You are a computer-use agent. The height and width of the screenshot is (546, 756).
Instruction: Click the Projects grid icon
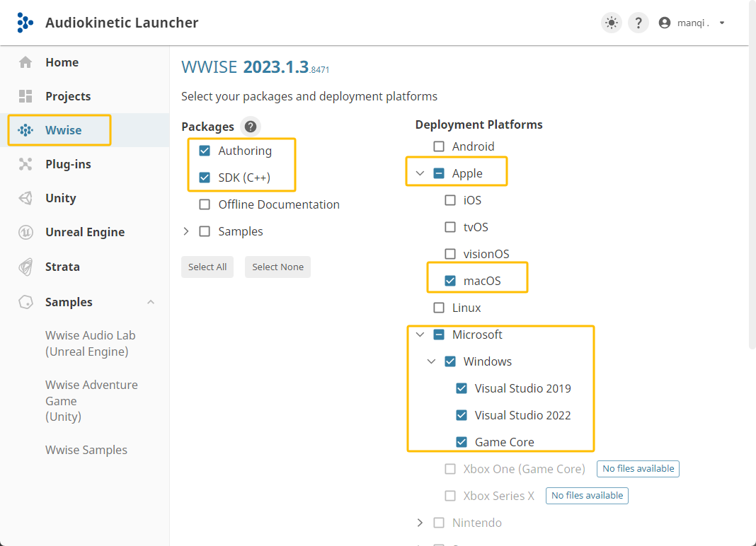click(25, 96)
